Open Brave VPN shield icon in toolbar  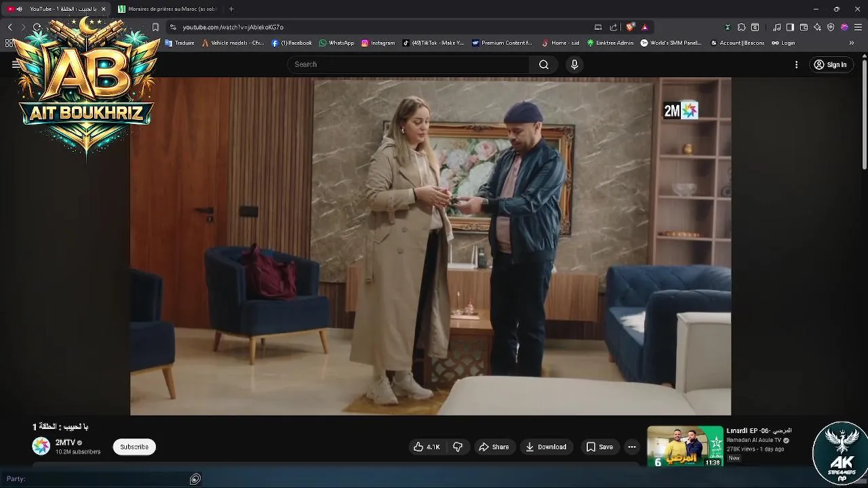(831, 27)
